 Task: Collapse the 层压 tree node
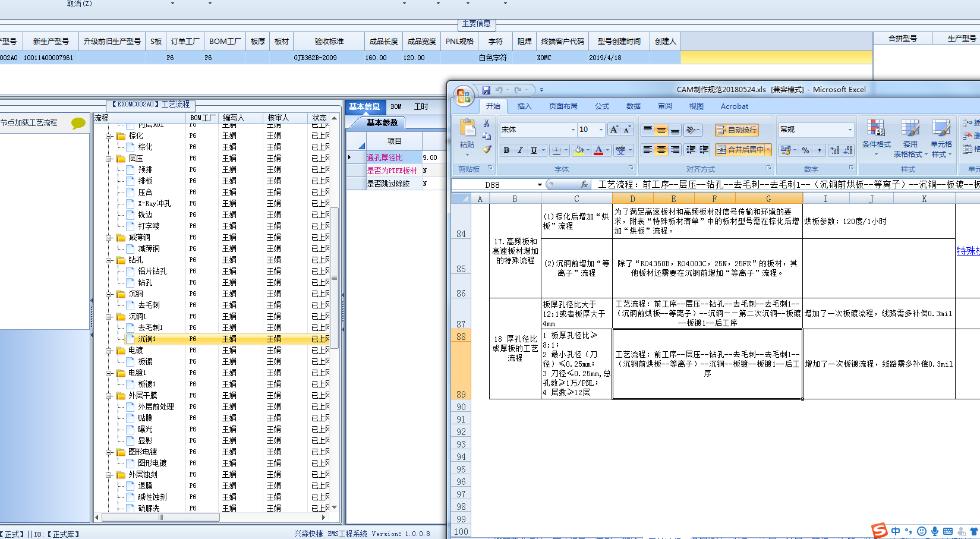click(109, 159)
